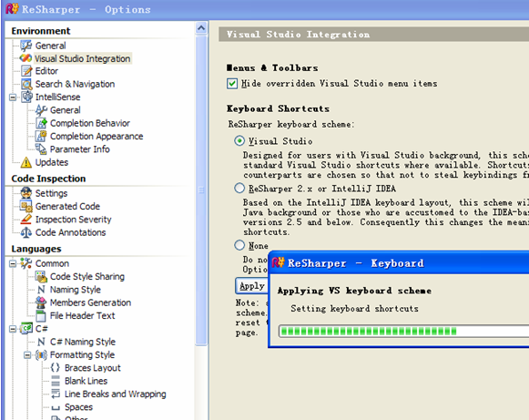Click the Completion Behavior icon

(41, 123)
